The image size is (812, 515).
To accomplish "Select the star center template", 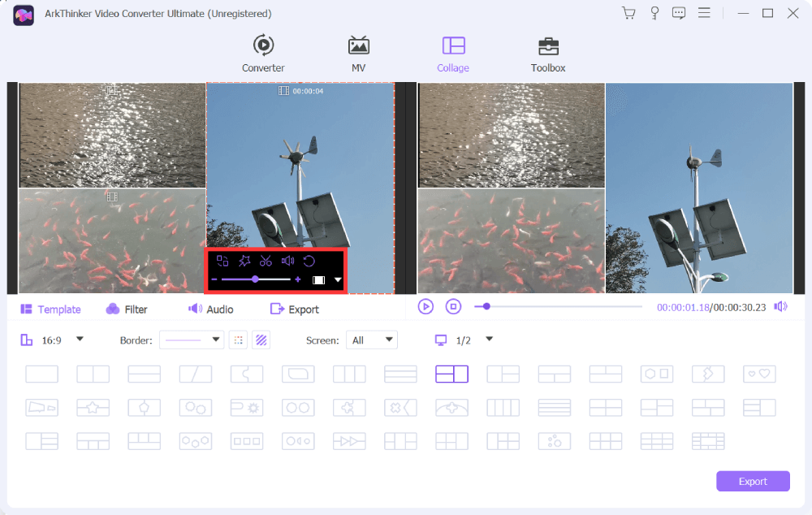I will click(93, 408).
